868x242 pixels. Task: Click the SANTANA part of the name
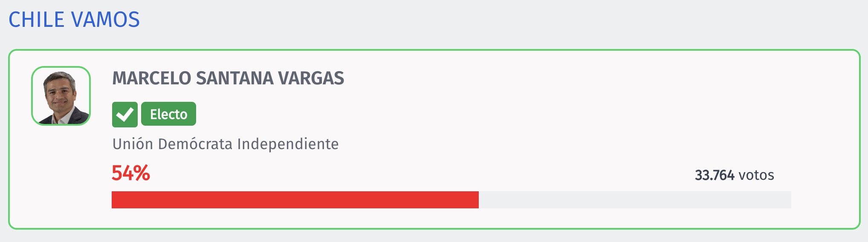(x=234, y=78)
